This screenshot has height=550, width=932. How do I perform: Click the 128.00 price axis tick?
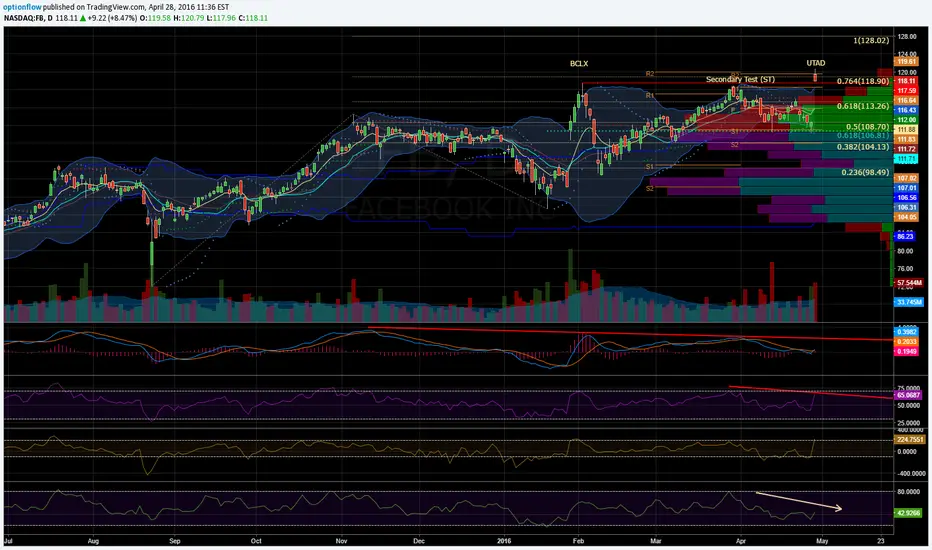[x=907, y=36]
